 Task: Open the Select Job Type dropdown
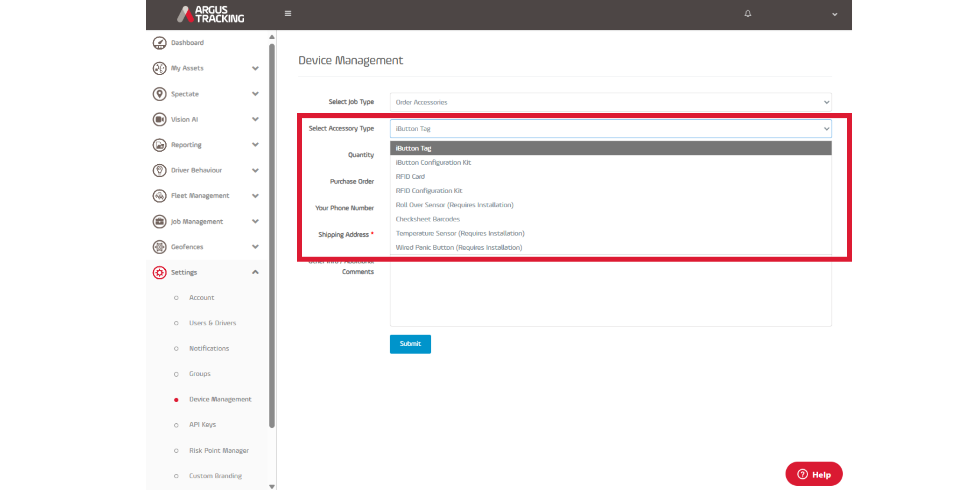click(610, 102)
